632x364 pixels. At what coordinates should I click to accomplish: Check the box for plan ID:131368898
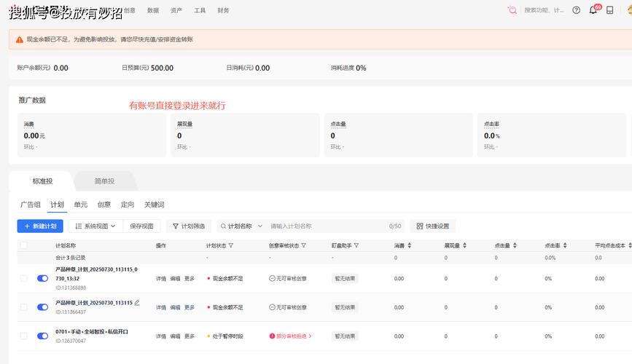(x=24, y=278)
